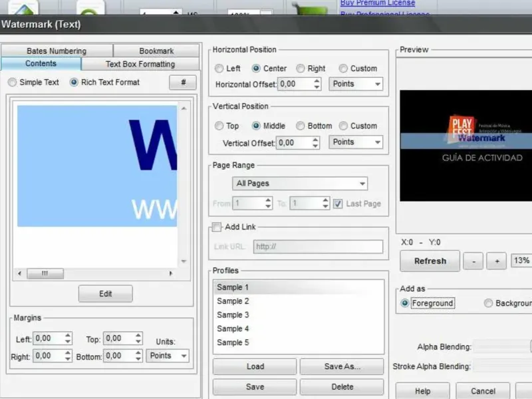Screen dimensions: 532x399
Task: Click the Alpha Blending slider
Action: click(x=503, y=346)
